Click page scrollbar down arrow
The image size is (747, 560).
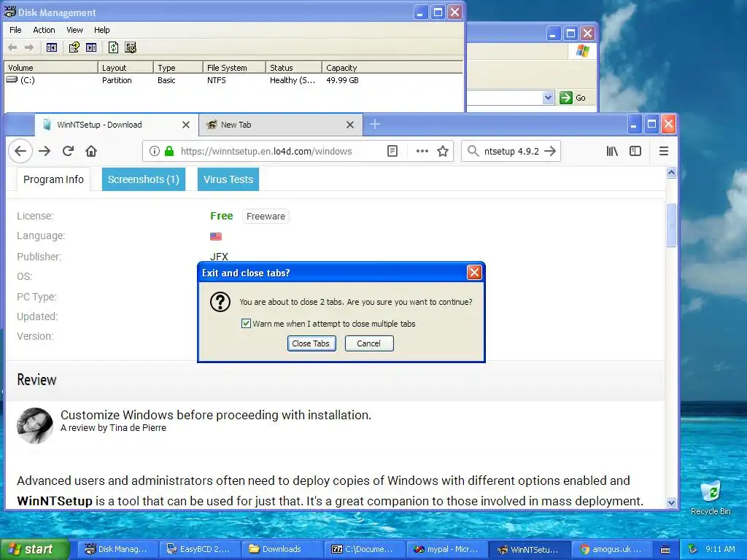coord(671,503)
